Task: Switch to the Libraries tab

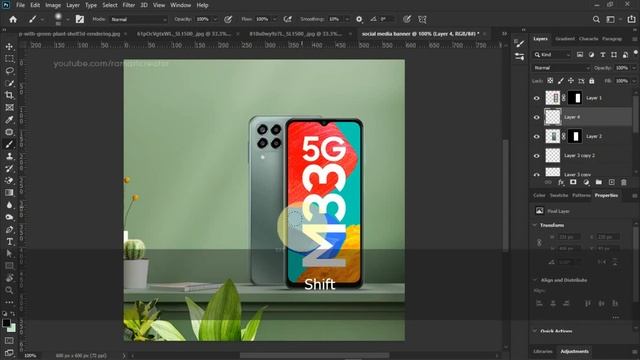Action: [x=543, y=351]
